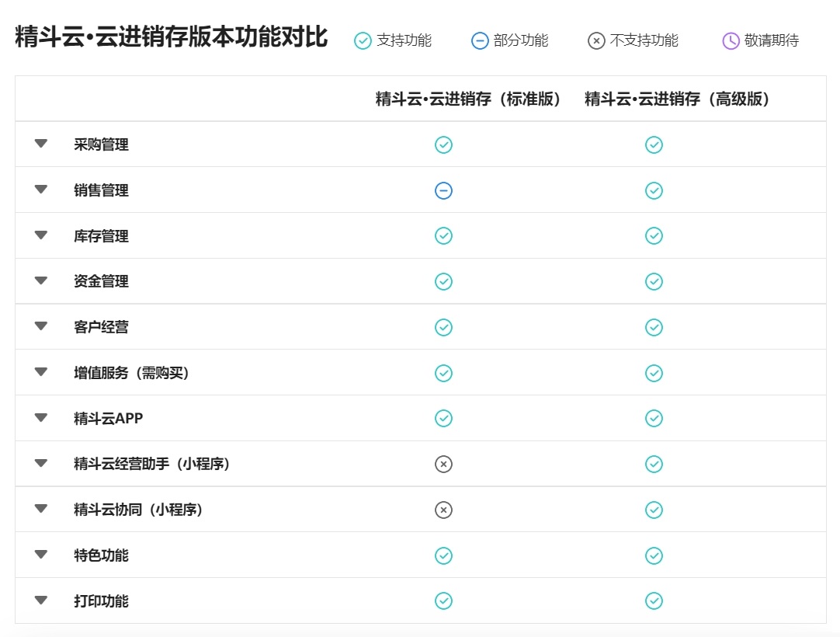
Task: Click 精斗云协同 standard edition unsupported icon
Action: [x=443, y=510]
